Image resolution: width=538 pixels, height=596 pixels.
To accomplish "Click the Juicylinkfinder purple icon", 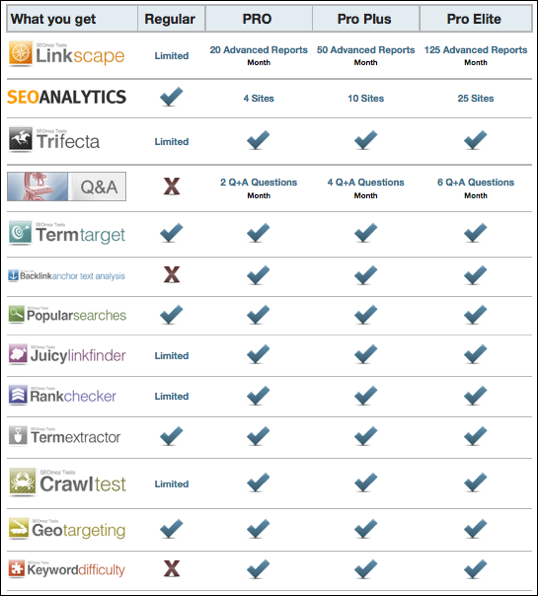I will coord(18,353).
